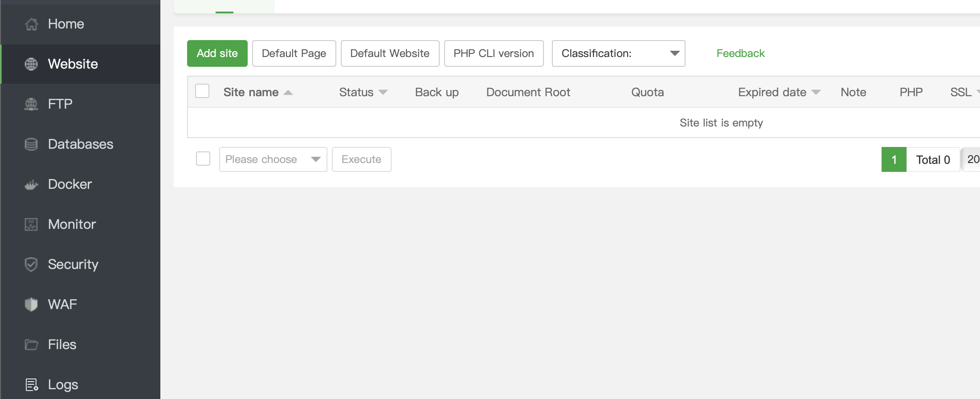Click the green Add site button
Viewport: 980px width, 399px height.
click(x=217, y=53)
